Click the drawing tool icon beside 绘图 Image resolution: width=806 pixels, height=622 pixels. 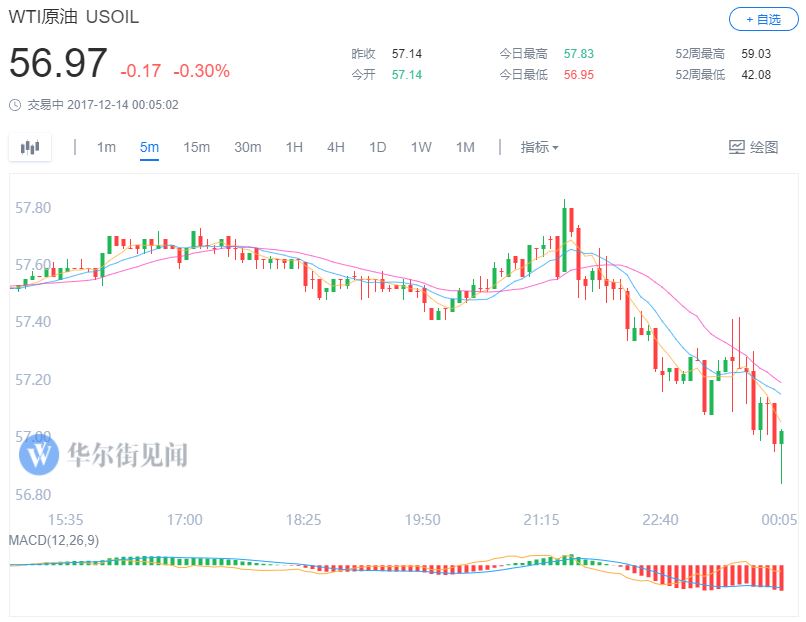737,148
